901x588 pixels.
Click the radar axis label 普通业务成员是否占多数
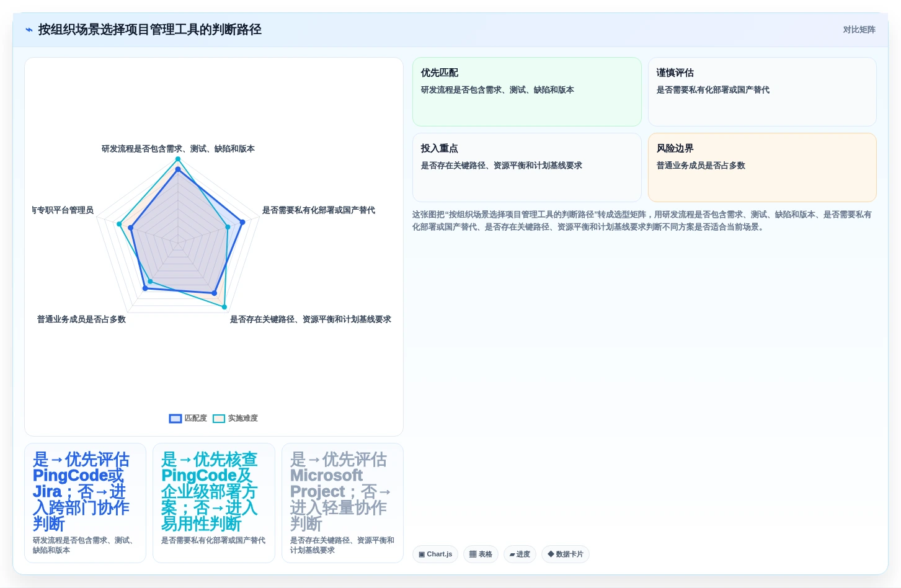[81, 319]
